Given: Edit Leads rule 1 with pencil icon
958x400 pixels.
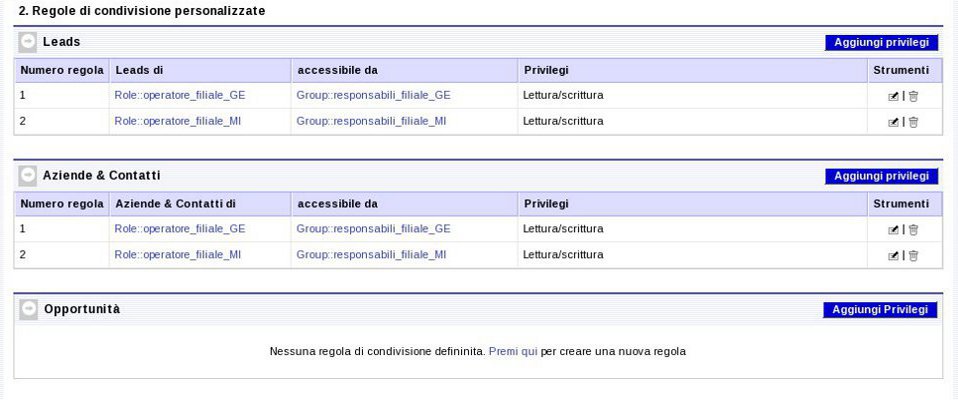Looking at the screenshot, I should coord(893,96).
